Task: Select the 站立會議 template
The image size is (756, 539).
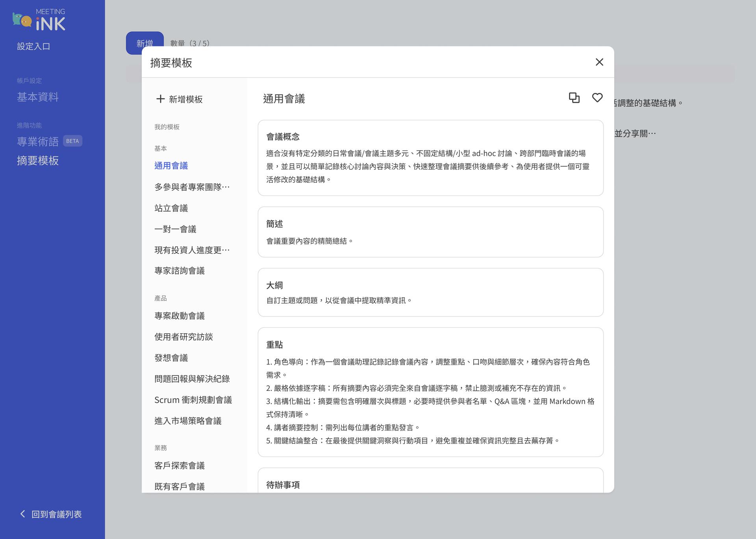Action: 171,208
